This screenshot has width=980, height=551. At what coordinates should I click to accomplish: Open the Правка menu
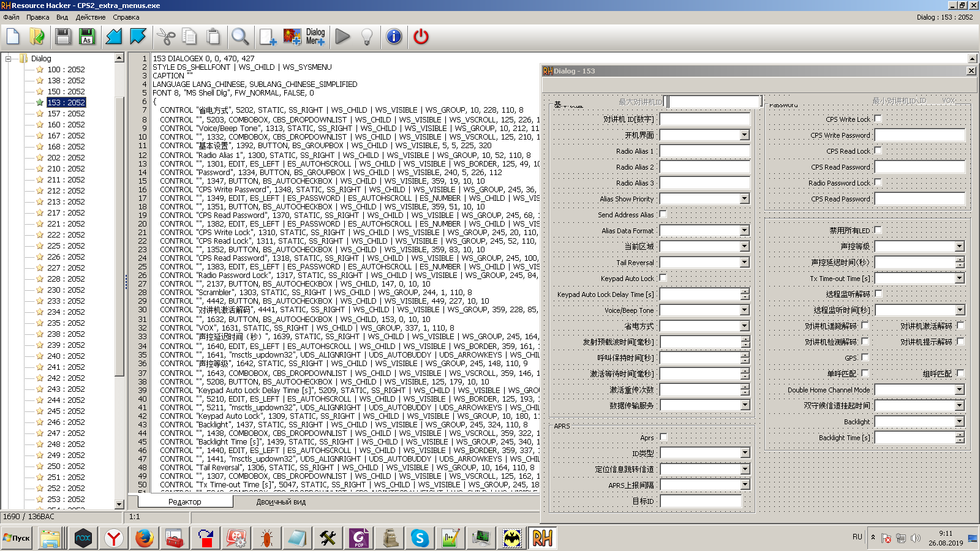[37, 17]
